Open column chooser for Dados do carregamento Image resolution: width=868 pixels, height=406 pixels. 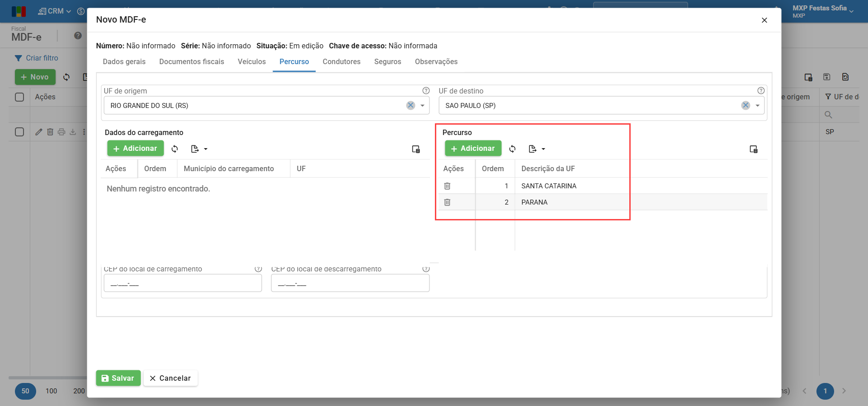416,149
